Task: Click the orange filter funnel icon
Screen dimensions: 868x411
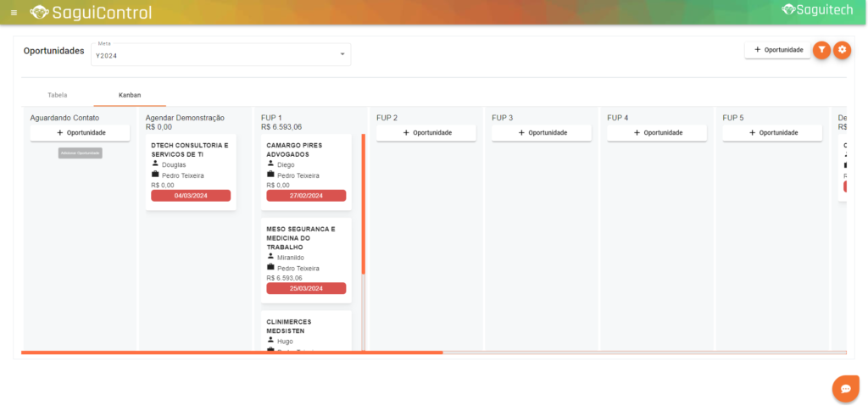Action: (x=821, y=50)
